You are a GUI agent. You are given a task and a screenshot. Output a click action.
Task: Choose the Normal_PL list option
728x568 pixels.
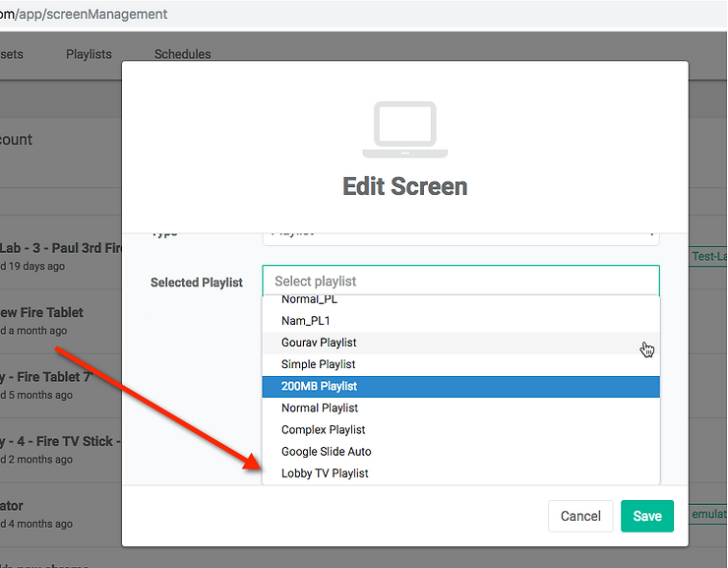coord(460,300)
